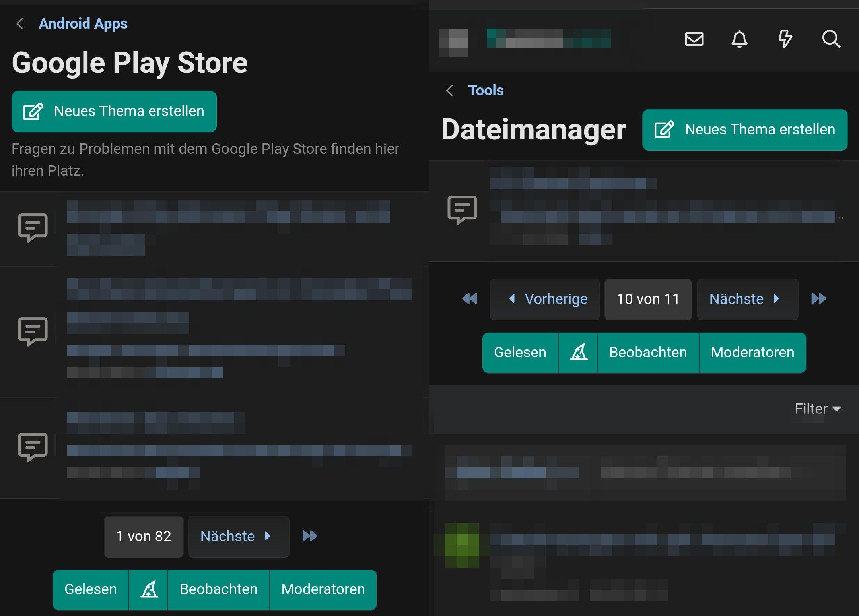The width and height of the screenshot is (859, 616).
Task: Open notifications bell icon
Action: (x=739, y=39)
